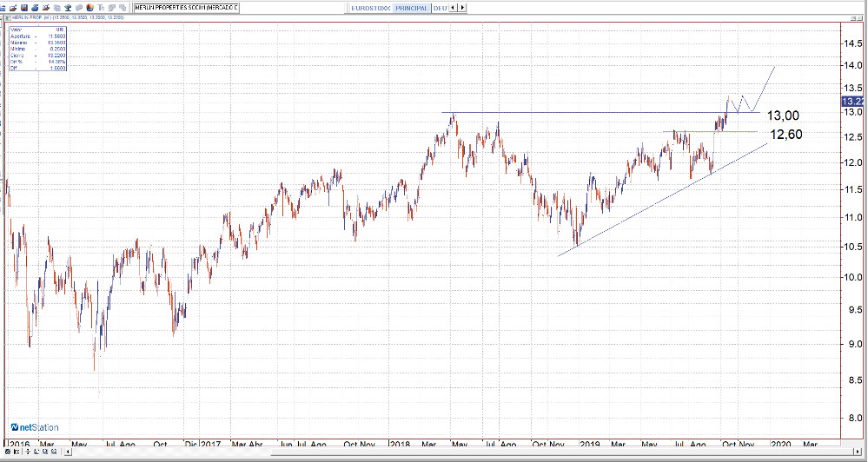Click the speech bubble comment icon
868x462 pixels.
(x=78, y=8)
